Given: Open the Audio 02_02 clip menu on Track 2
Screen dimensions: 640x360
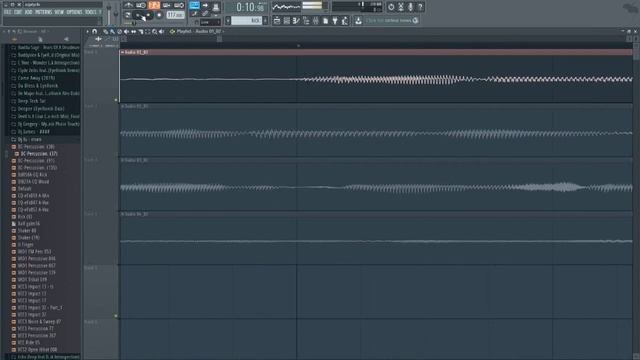Looking at the screenshot, I should click(x=122, y=106).
